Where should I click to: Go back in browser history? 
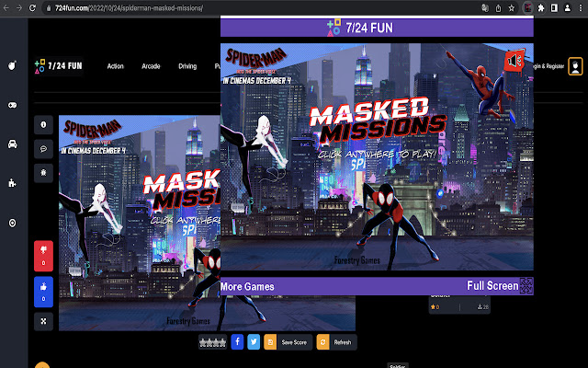tap(6, 8)
